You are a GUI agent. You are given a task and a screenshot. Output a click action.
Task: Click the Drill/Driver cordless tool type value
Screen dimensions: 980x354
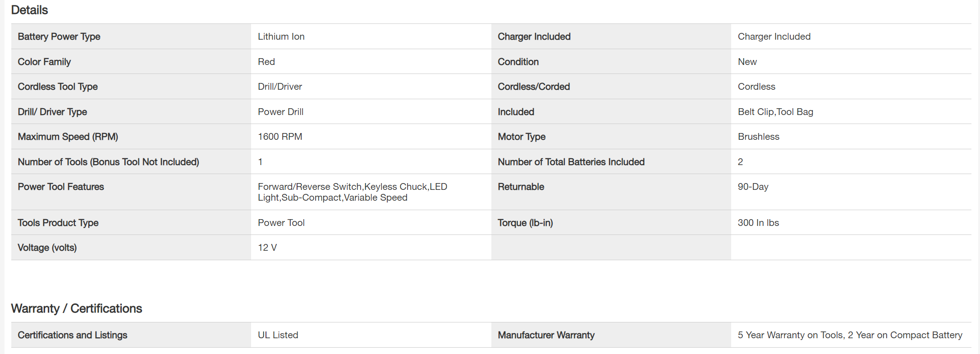(x=279, y=87)
